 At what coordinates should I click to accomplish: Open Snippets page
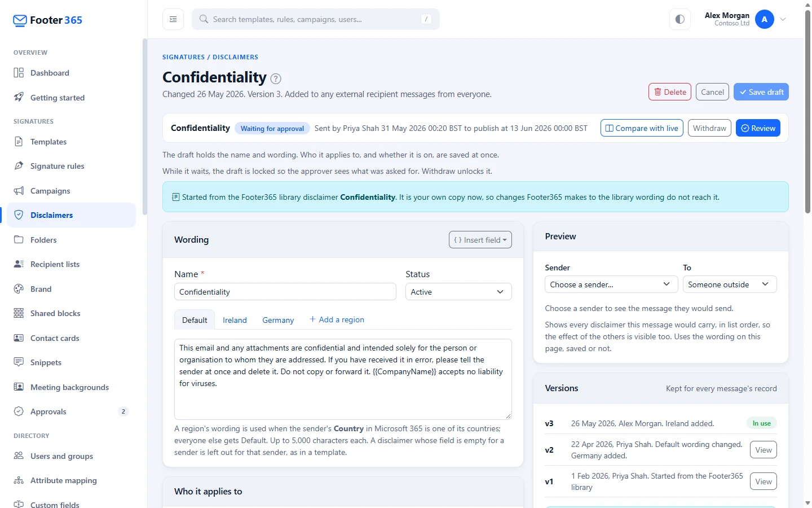point(71,362)
